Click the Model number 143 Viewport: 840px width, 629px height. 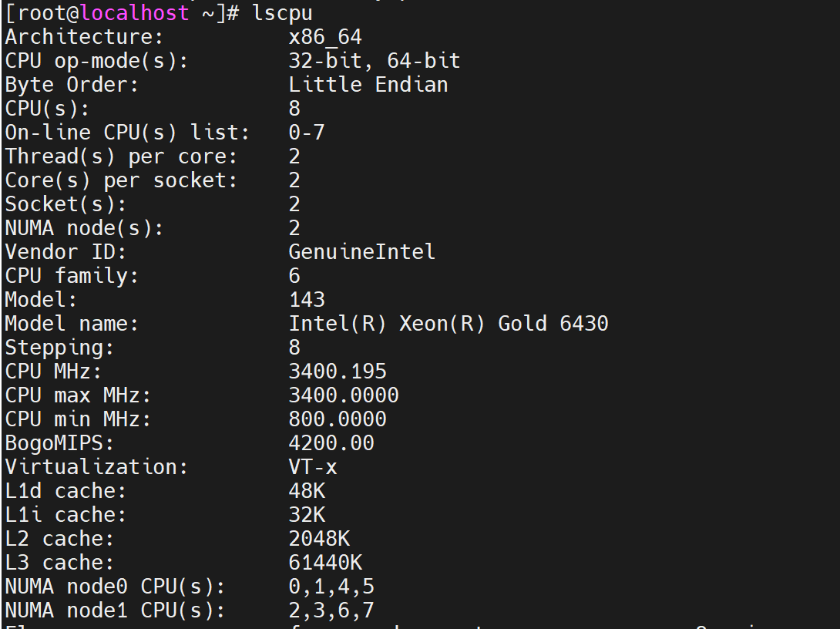coord(307,299)
